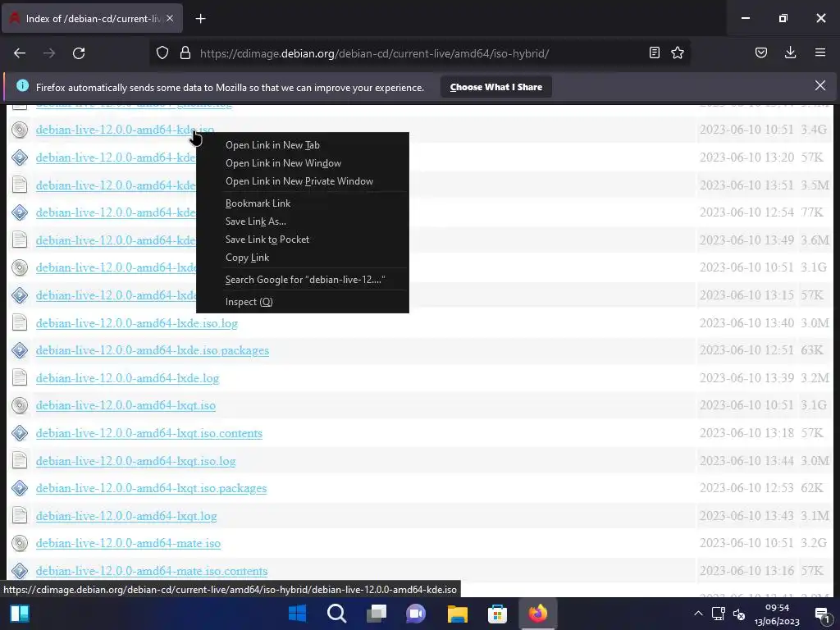Viewport: 840px width, 630px height.
Task: Close the Index of /debian-cd tab
Action: [x=170, y=18]
